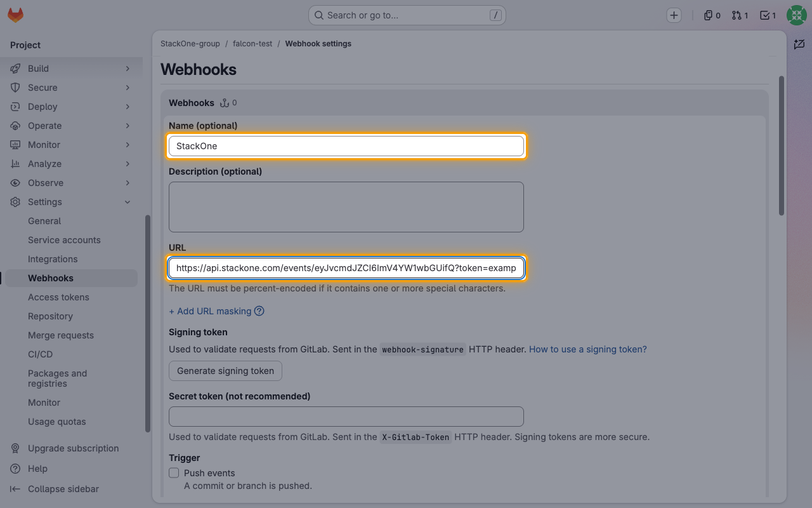
Task: Go to falcon-test breadcrumb
Action: coord(252,44)
